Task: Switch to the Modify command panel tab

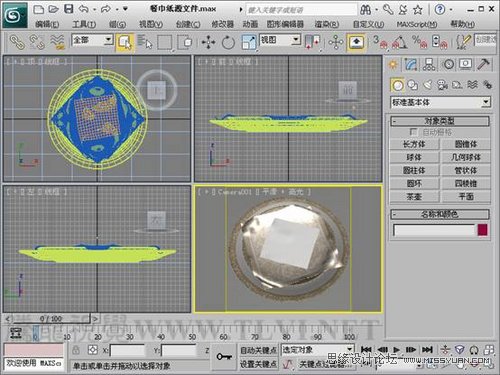Action: 411,64
